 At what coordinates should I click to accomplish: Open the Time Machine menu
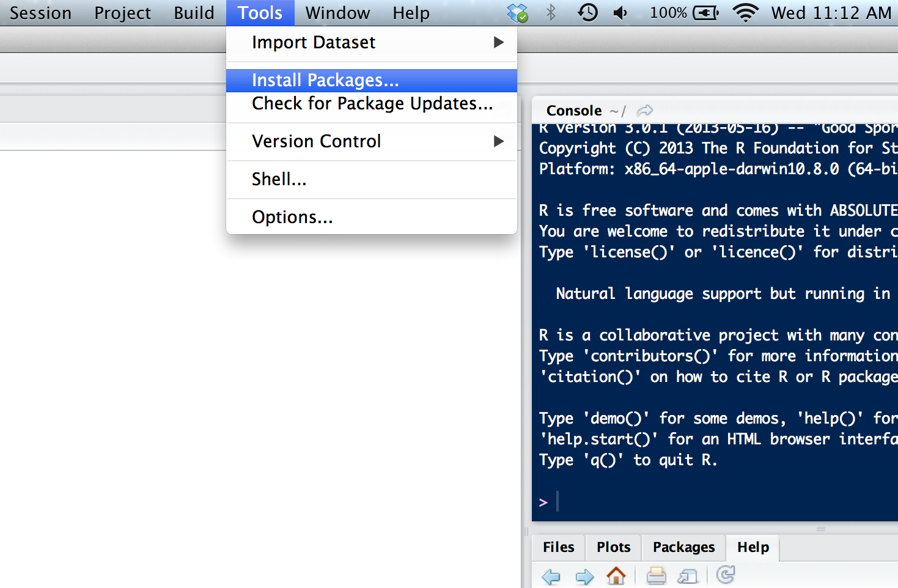587,12
